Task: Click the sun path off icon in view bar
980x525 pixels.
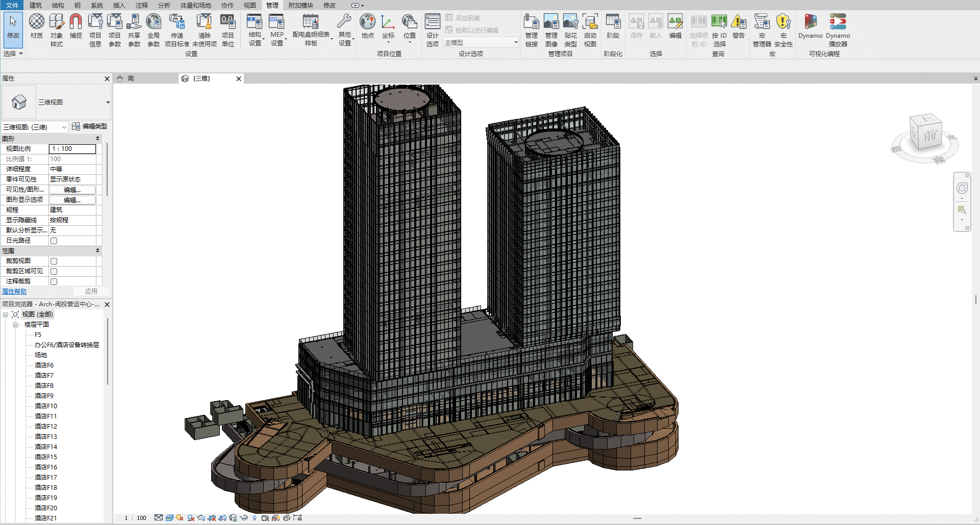Action: point(180,518)
